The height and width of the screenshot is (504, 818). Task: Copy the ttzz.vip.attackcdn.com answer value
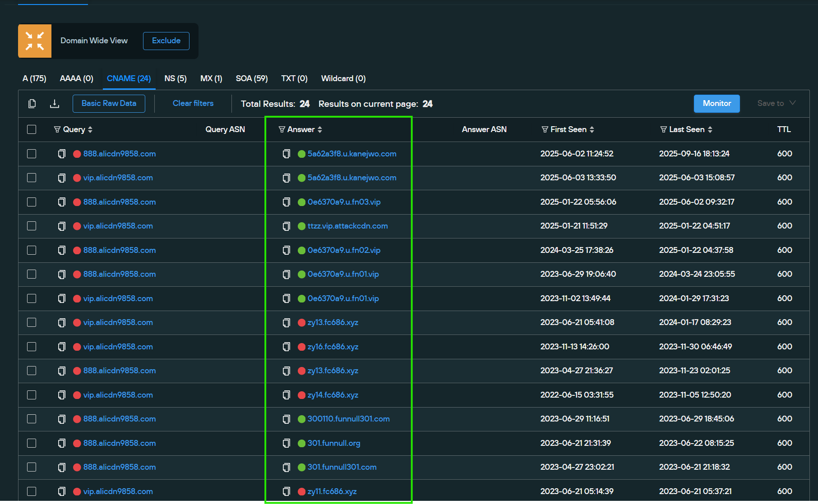(286, 226)
